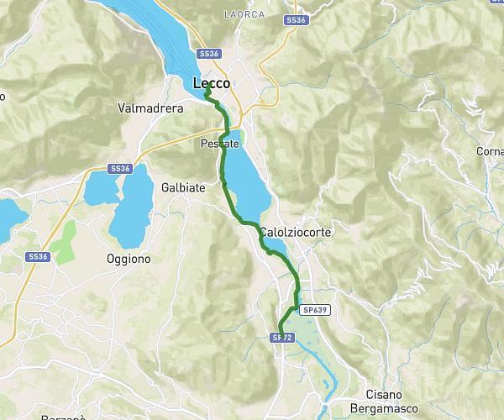
Task: Select the Calolziocorte town label
Action: [296, 232]
